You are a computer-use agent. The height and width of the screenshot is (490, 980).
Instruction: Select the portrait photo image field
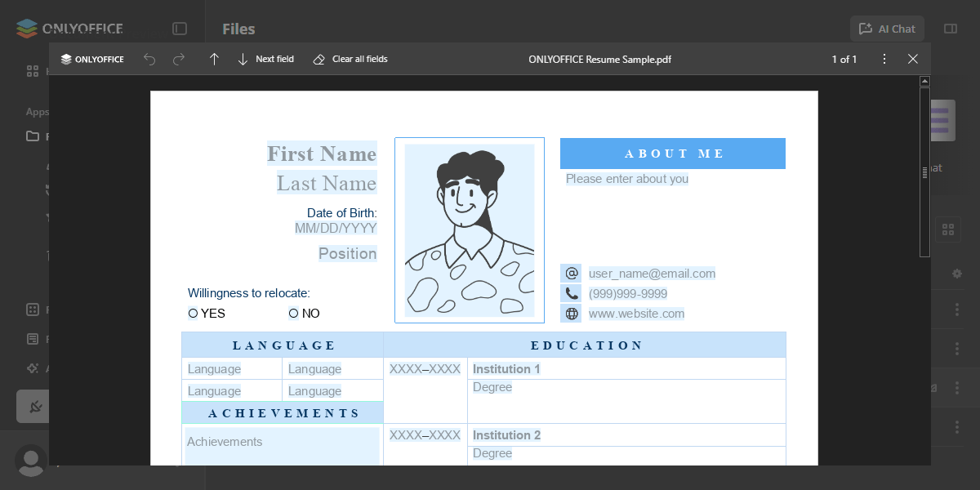pyautogui.click(x=470, y=230)
